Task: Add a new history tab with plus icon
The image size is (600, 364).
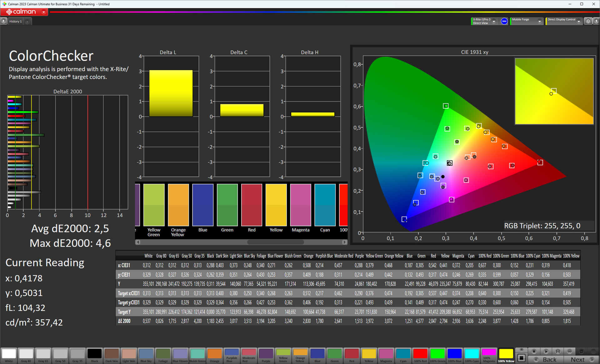Action: pos(27,22)
